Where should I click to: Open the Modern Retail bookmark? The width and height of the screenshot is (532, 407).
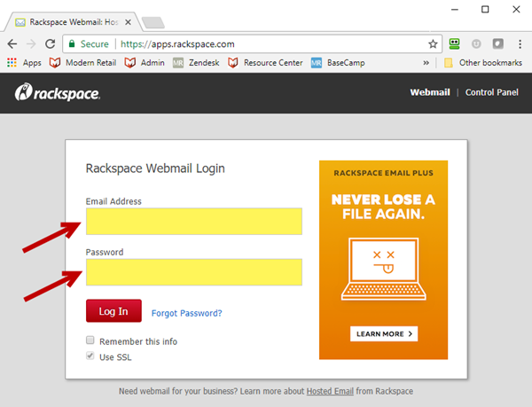(82, 63)
